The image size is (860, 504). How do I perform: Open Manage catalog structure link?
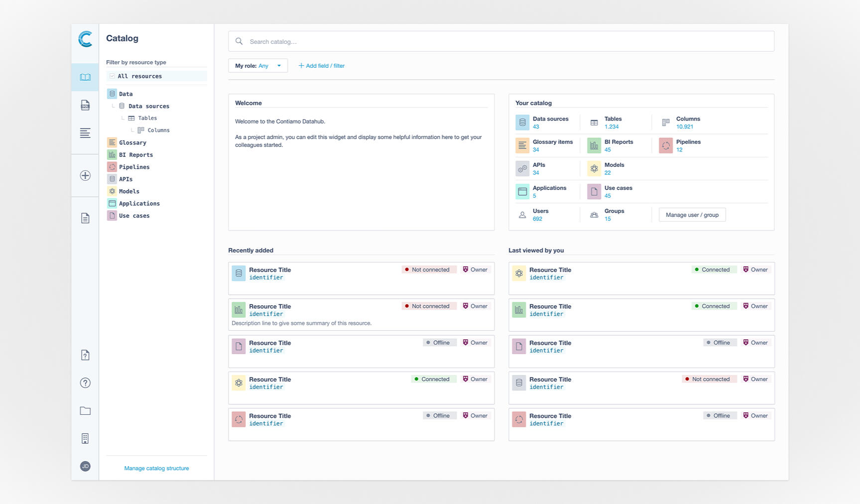click(x=156, y=468)
